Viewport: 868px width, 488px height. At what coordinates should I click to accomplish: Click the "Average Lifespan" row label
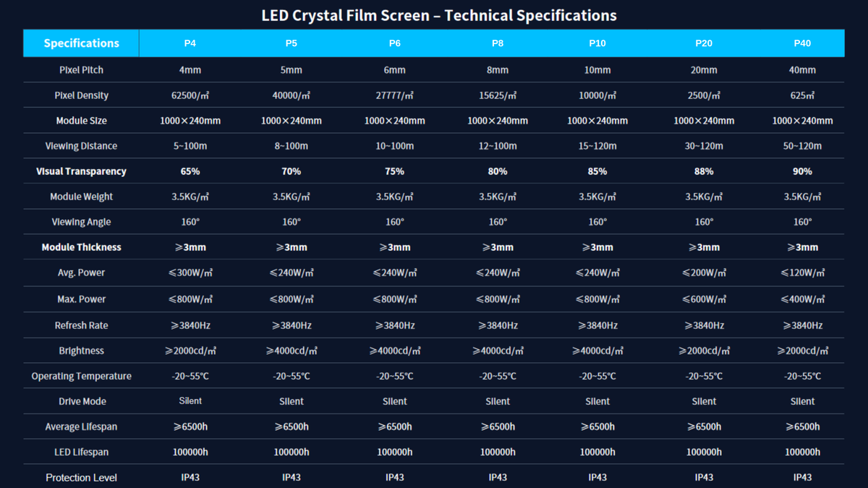click(x=81, y=427)
